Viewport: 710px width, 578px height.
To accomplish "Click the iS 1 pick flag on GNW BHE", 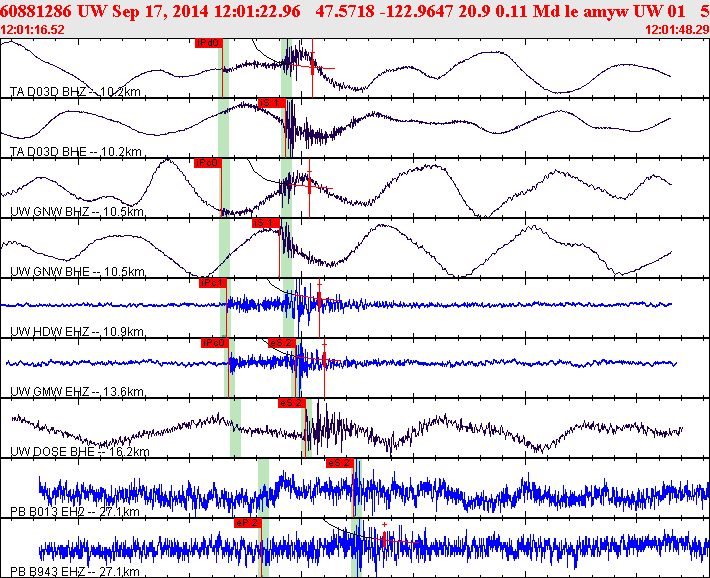I will pyautogui.click(x=266, y=223).
